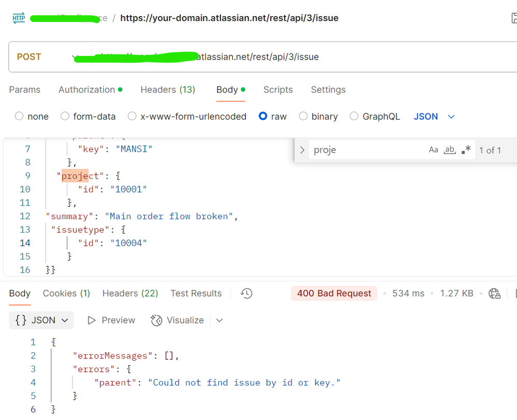Click the "MANSI" key value on line 7
The width and height of the screenshot is (517, 420).
[134, 149]
